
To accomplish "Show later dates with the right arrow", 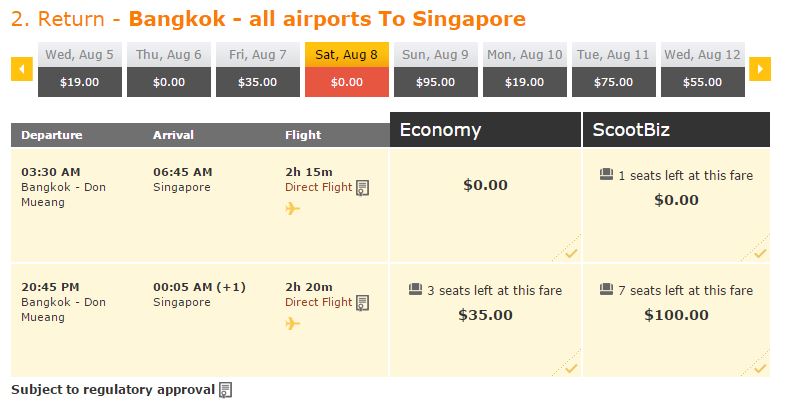I will click(x=759, y=69).
